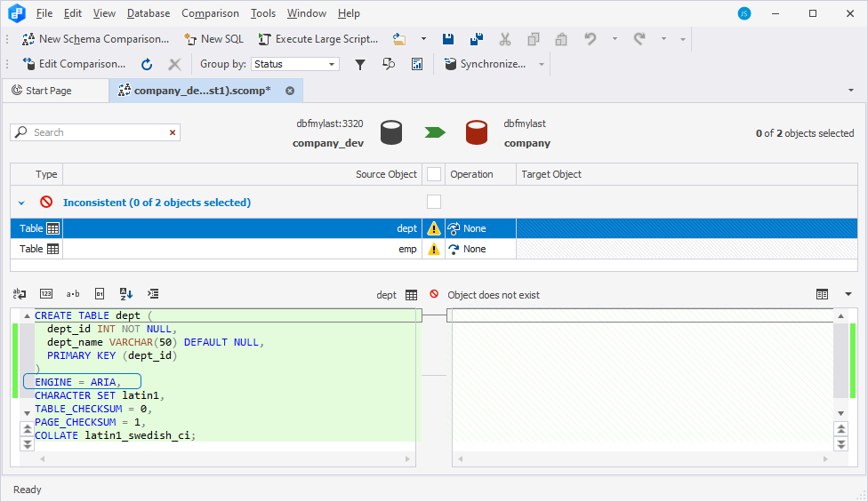This screenshot has width=868, height=502.
Task: Click the Filter funnel icon
Action: click(x=360, y=64)
